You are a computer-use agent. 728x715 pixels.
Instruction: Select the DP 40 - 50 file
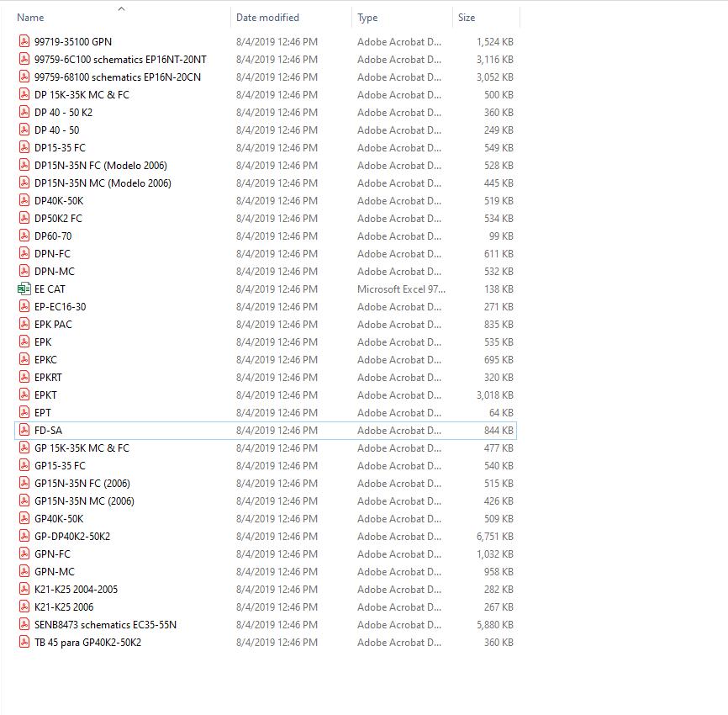tap(56, 130)
